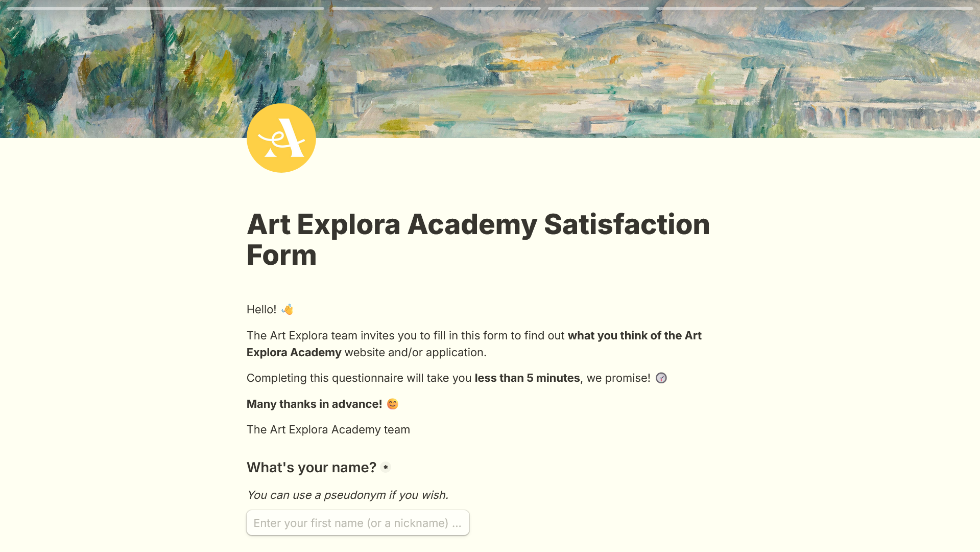The height and width of the screenshot is (552, 980).
Task: Select the second progress bar segment
Action: pos(166,8)
